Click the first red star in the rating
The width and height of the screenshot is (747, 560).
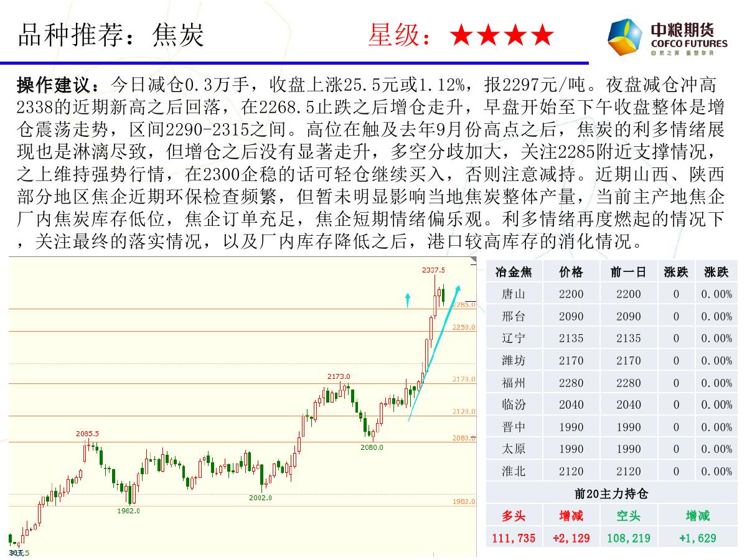pyautogui.click(x=461, y=36)
